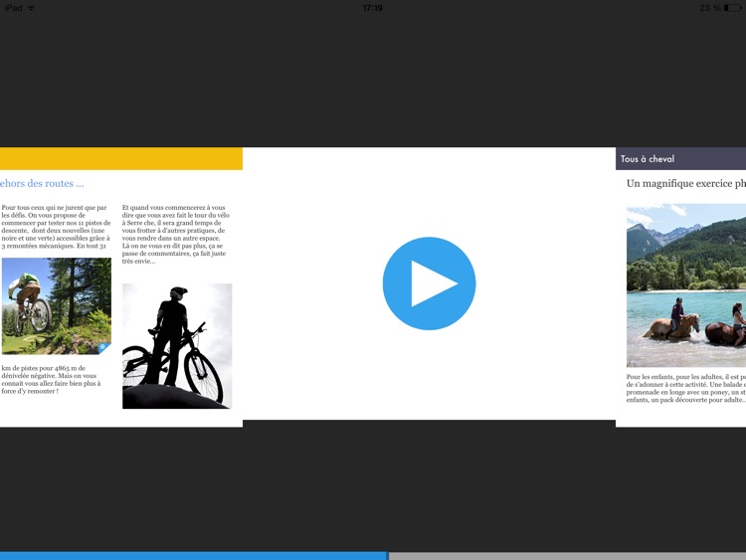The height and width of the screenshot is (560, 746).
Task: Open the silhouette cyclist photo
Action: click(x=177, y=346)
